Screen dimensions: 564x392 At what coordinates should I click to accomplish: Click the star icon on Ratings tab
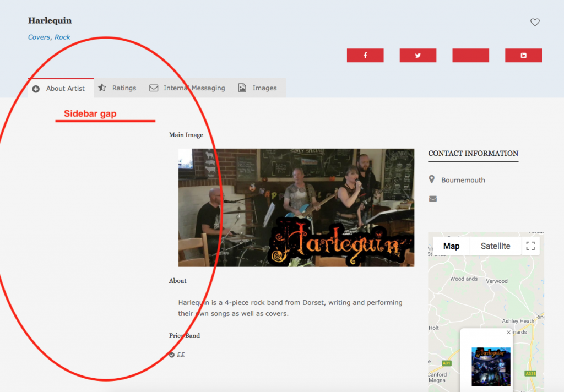coord(103,88)
